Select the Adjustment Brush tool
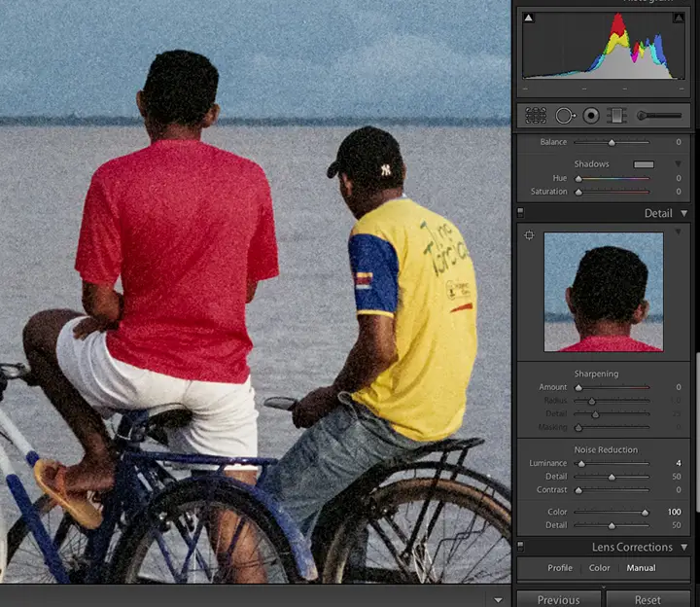Viewport: 700px width, 607px height. [x=659, y=116]
